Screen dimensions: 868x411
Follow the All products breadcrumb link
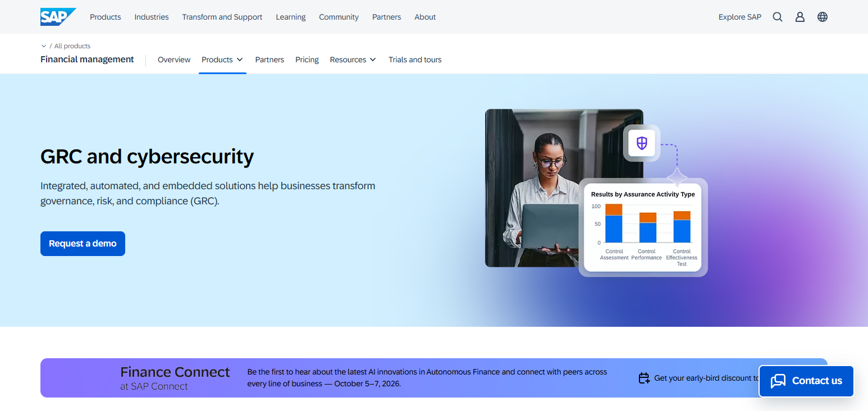[x=72, y=46]
